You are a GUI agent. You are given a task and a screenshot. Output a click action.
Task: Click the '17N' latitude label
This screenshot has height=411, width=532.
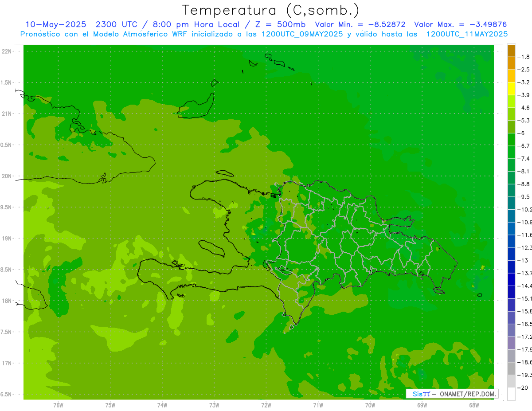tap(6, 363)
